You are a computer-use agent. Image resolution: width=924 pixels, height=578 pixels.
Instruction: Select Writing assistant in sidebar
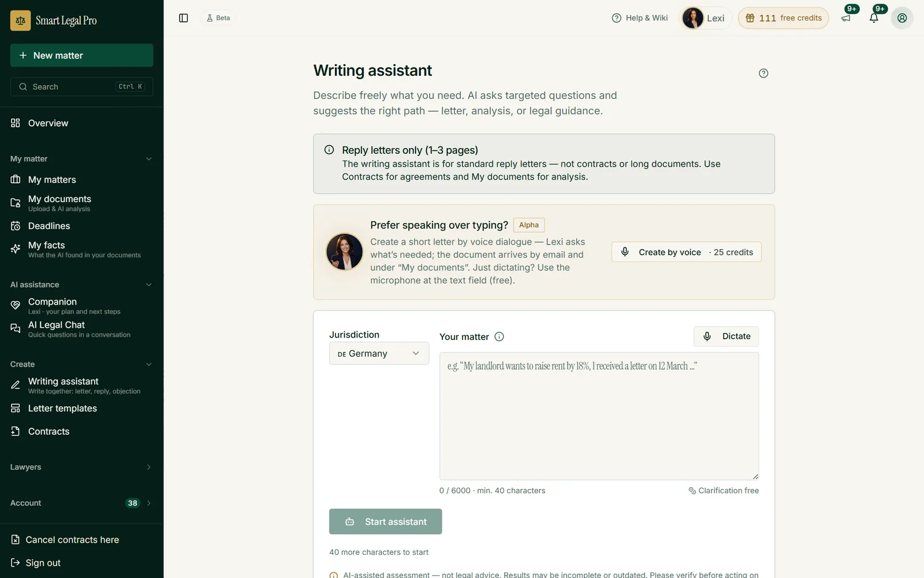point(81,386)
